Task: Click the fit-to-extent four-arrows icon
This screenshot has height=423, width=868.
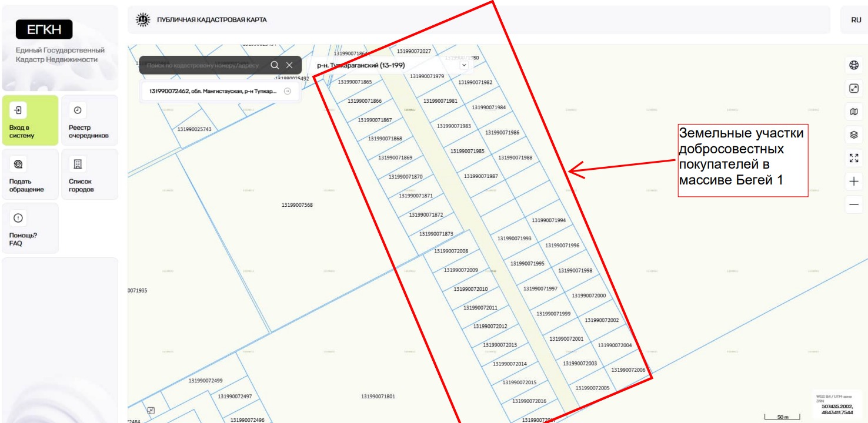Action: [854, 158]
